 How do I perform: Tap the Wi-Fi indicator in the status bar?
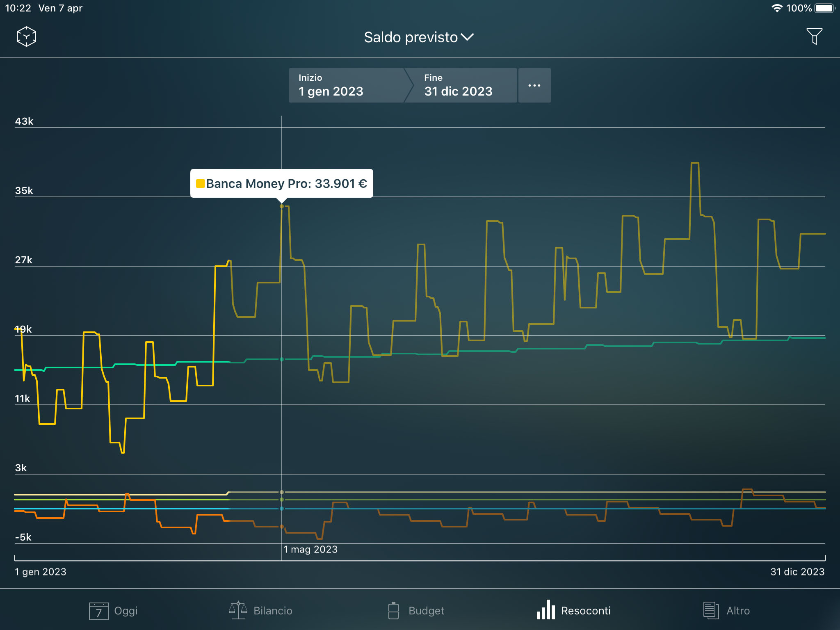coord(777,7)
